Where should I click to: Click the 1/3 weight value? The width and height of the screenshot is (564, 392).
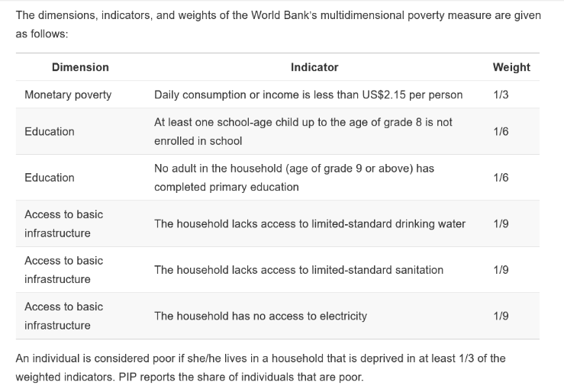point(501,95)
